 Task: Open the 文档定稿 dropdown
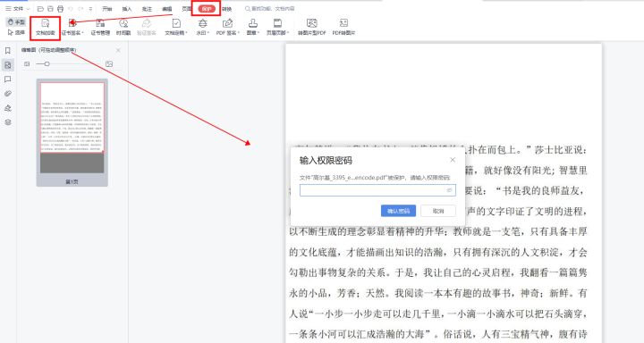coord(176,27)
